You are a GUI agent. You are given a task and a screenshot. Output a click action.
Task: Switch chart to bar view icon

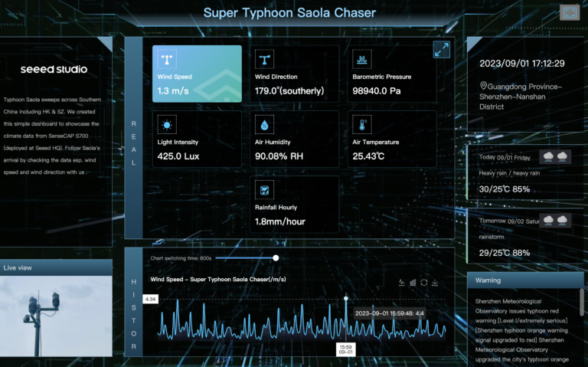tap(413, 282)
